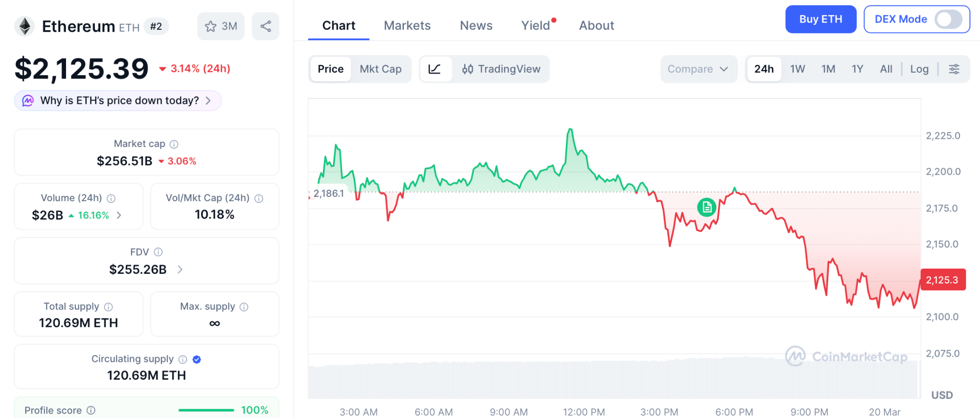Switch chart to Mkt Cap view

pyautogui.click(x=380, y=69)
